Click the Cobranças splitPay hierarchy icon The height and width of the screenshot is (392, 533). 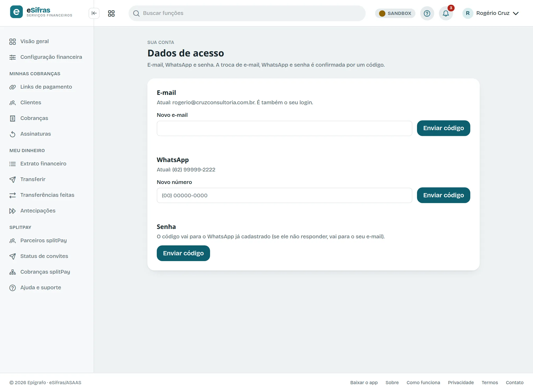[13, 272]
